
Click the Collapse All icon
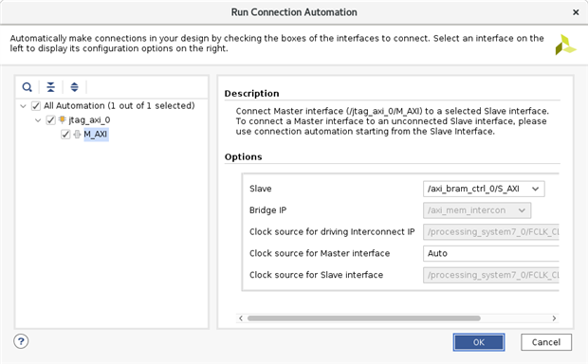pos(50,87)
